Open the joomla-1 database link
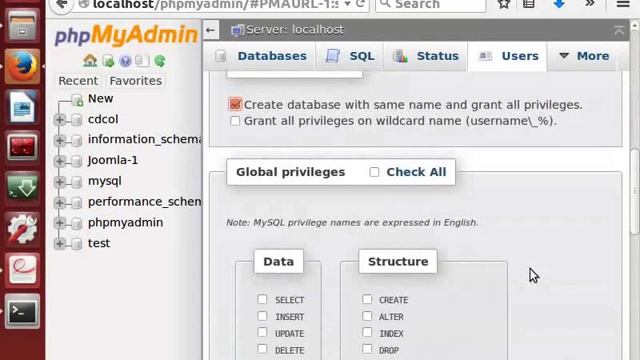This screenshot has width=640, height=360. (113, 160)
